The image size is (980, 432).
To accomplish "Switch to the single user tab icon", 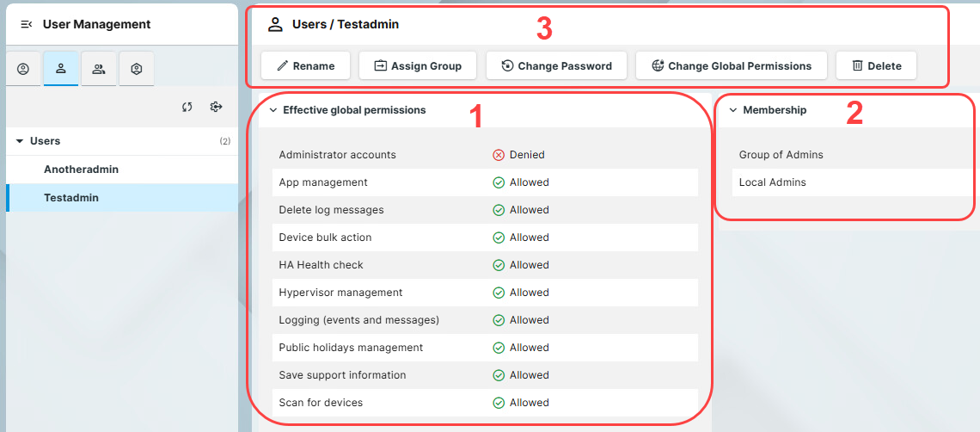I will pos(61,70).
